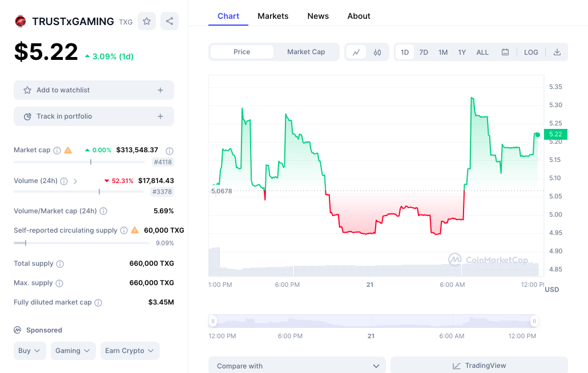This screenshot has height=373, width=588.
Task: Click the $3.45M fully diluted value
Action: (x=161, y=302)
